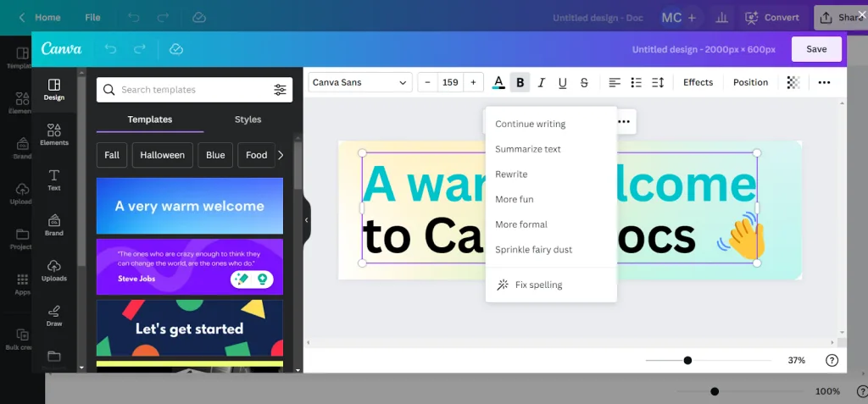868x404 pixels.
Task: Open the transparency checkerboard icon
Action: click(x=793, y=82)
